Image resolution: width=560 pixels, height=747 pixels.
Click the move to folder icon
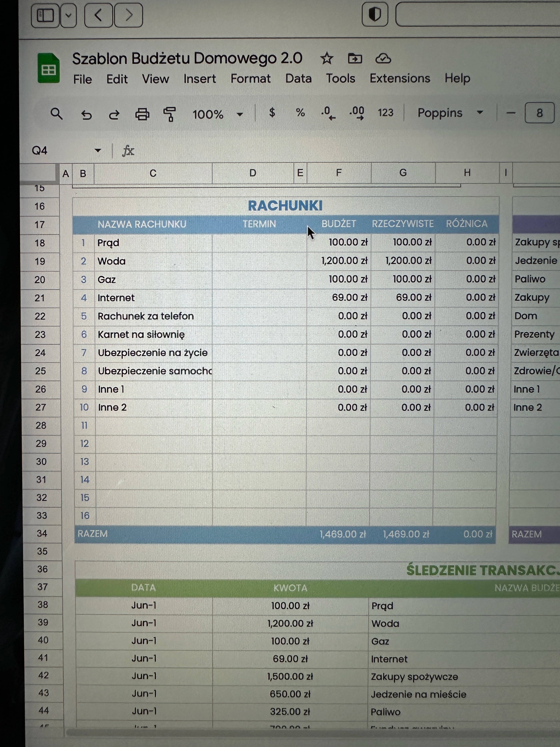point(355,59)
